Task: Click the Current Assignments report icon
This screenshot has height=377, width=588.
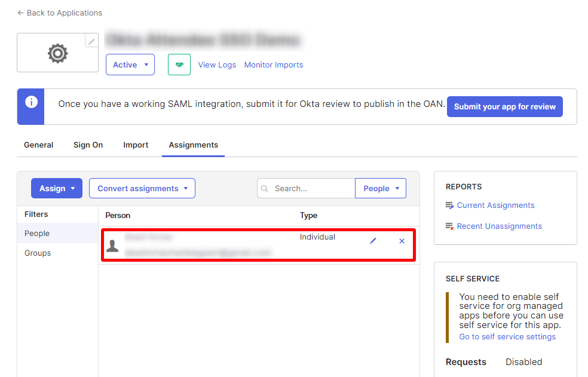Action: (x=450, y=206)
